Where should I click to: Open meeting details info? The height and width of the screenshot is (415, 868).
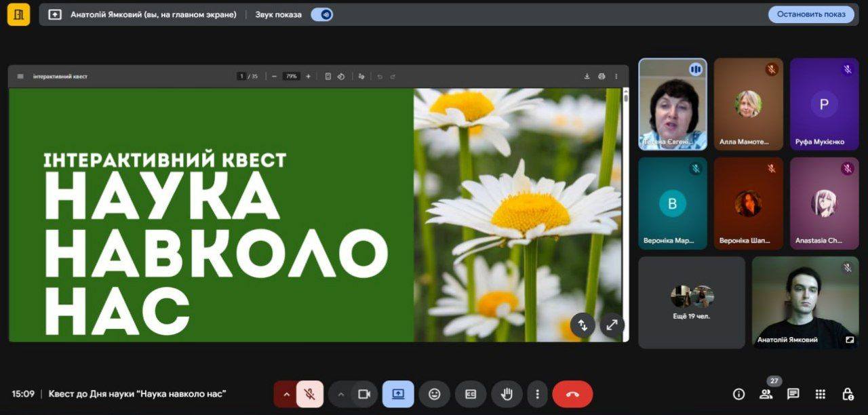[x=738, y=394]
